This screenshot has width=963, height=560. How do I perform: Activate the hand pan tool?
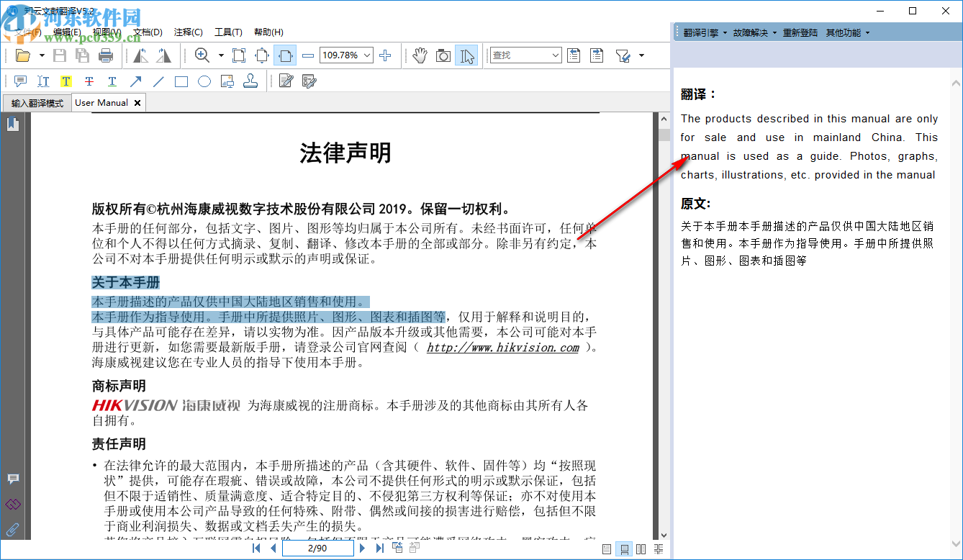coord(420,55)
